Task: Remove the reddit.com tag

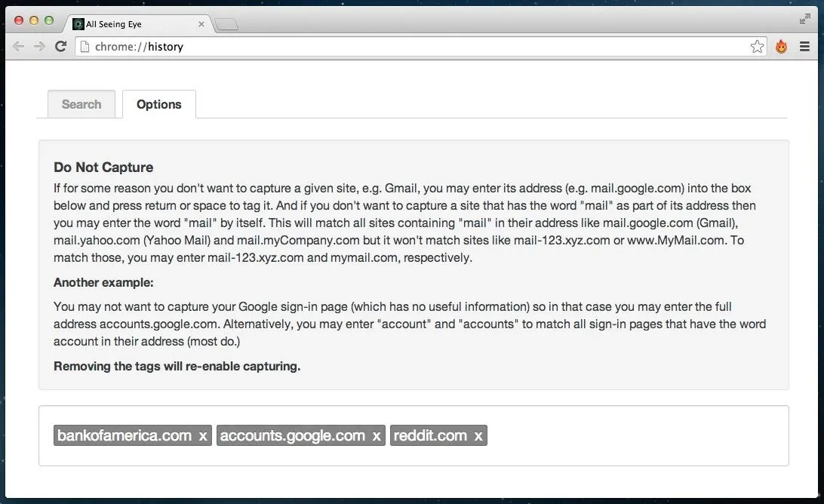Action: click(x=478, y=435)
